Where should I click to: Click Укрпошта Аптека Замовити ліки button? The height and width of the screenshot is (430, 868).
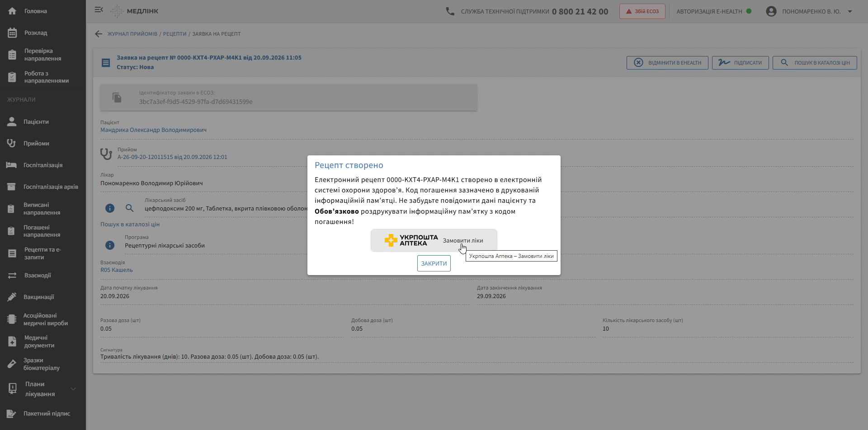(434, 240)
